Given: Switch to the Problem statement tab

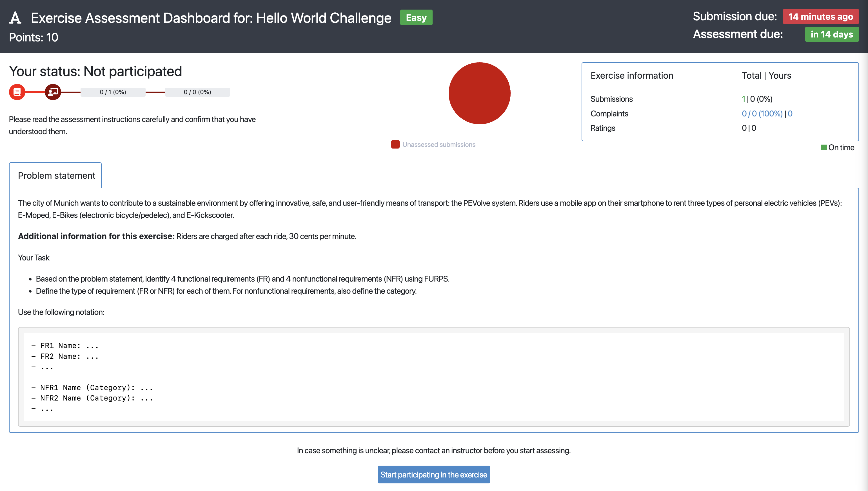Looking at the screenshot, I should click(x=55, y=175).
